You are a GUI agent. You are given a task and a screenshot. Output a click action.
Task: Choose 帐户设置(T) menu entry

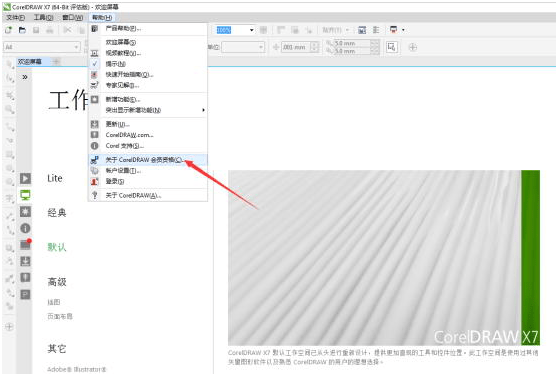pos(123,171)
